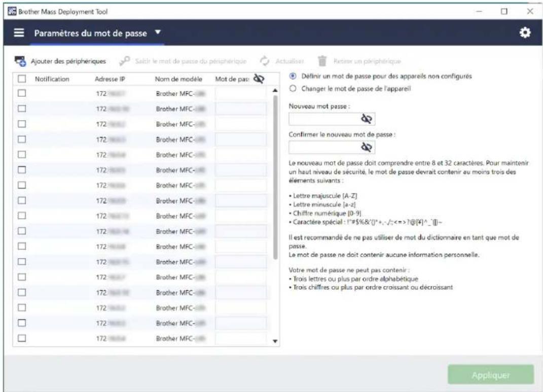Click the trash can icon in the toolbar

(x=322, y=61)
